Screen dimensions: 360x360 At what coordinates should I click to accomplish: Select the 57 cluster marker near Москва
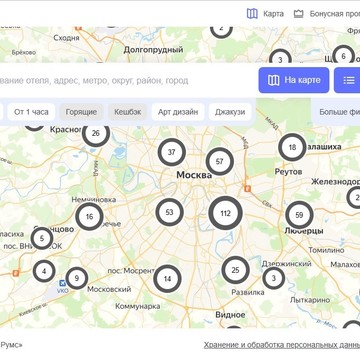[x=219, y=162]
